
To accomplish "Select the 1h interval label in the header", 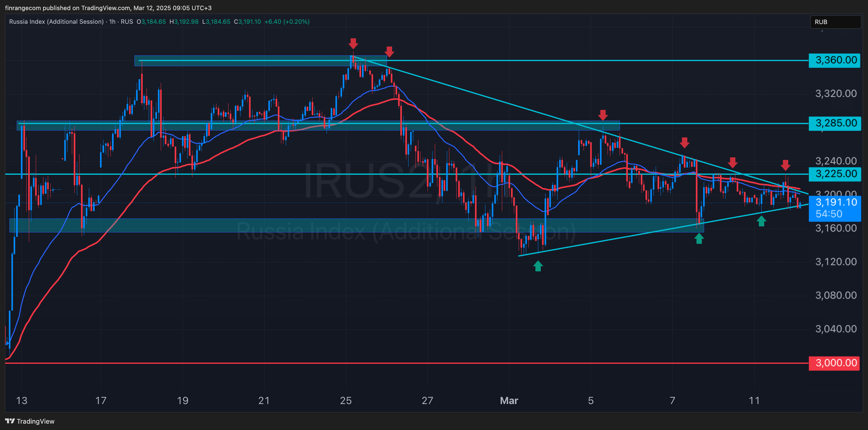I will coord(112,22).
